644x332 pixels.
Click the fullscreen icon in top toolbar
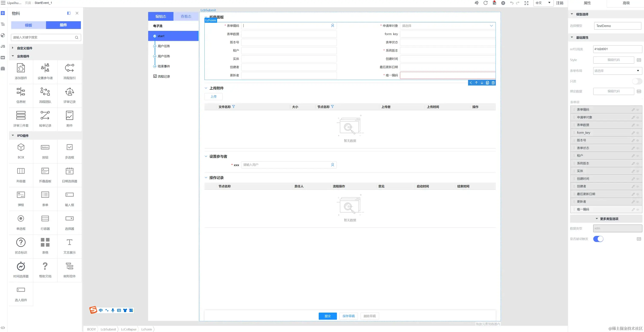(526, 3)
